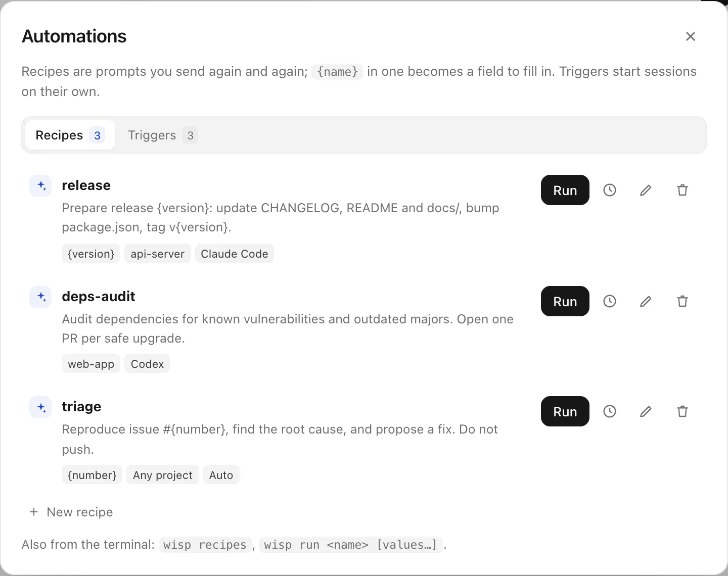This screenshot has width=728, height=576.
Task: Delete the triage recipe with trash icon
Action: coord(682,411)
